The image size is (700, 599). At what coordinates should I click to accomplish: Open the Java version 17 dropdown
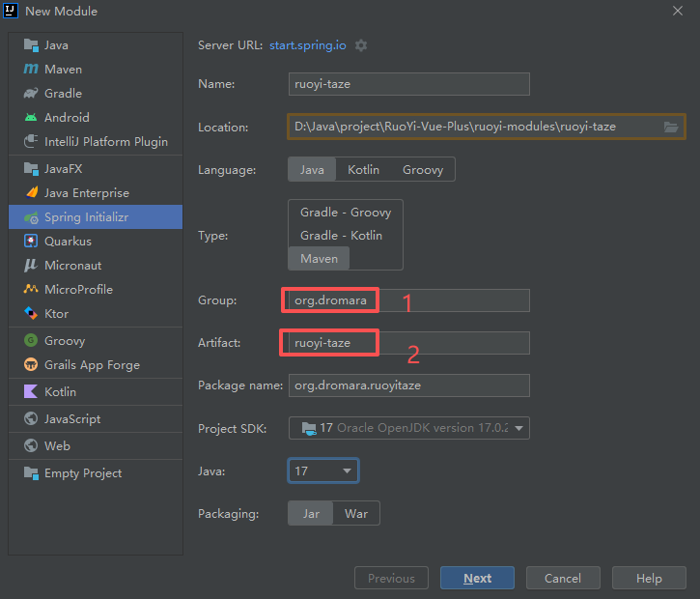point(323,471)
